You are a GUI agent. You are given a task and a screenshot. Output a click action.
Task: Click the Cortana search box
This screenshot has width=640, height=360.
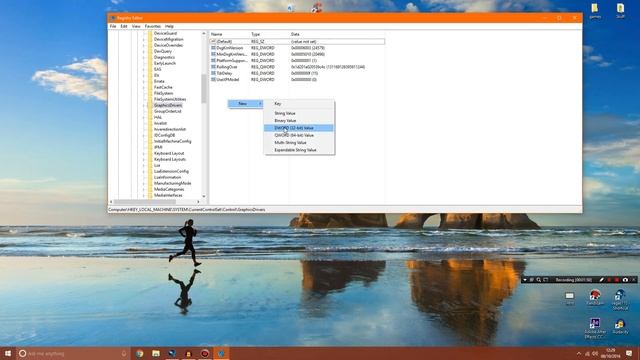pyautogui.click(x=73, y=353)
